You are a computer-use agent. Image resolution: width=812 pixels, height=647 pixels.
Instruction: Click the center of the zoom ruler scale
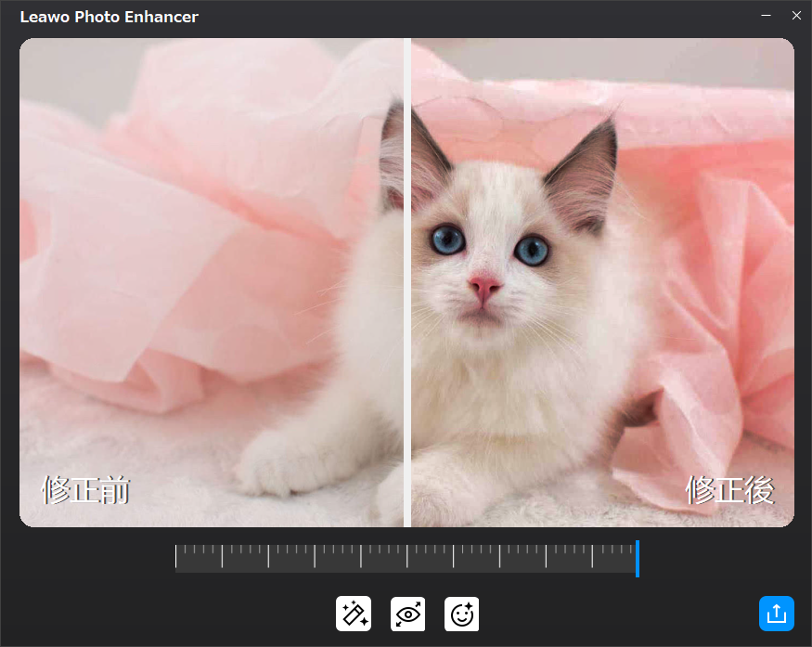point(406,558)
